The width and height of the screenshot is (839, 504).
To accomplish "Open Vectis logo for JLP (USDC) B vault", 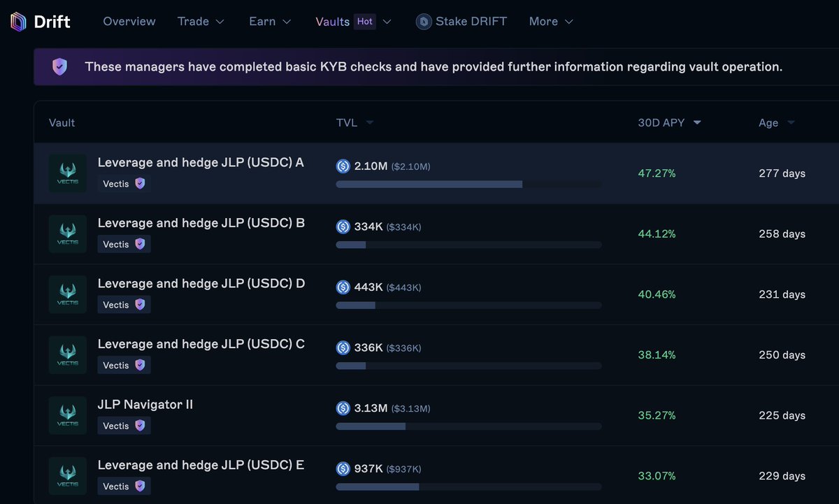I will [x=68, y=234].
